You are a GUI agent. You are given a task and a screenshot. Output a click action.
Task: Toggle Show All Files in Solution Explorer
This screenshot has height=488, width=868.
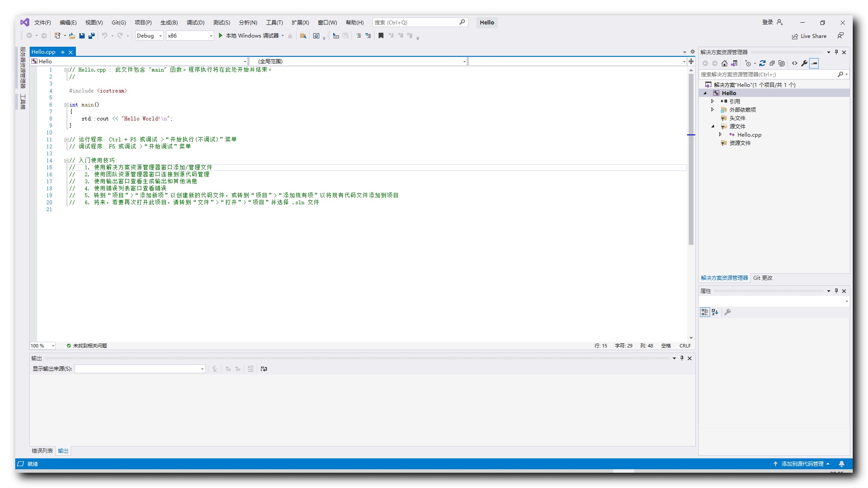[782, 63]
